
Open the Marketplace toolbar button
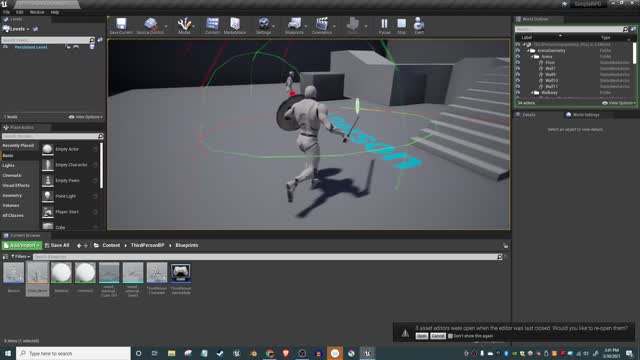(x=235, y=26)
